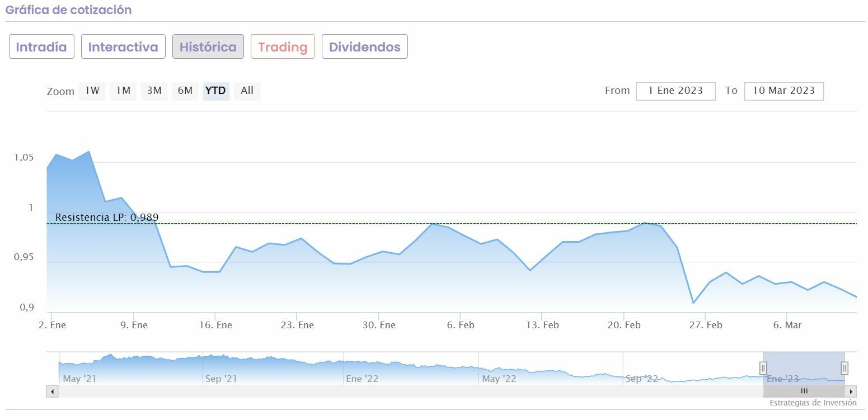This screenshot has width=868, height=420.
Task: Click the From date field
Action: tap(675, 91)
